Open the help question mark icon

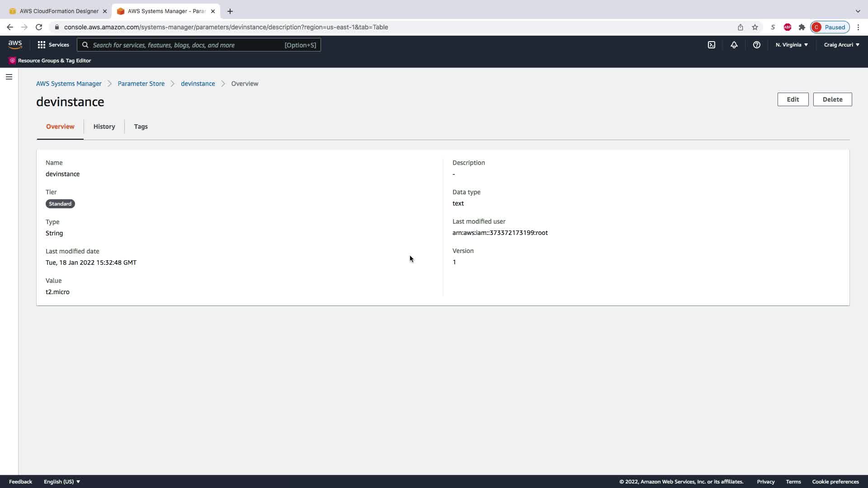[x=756, y=45]
